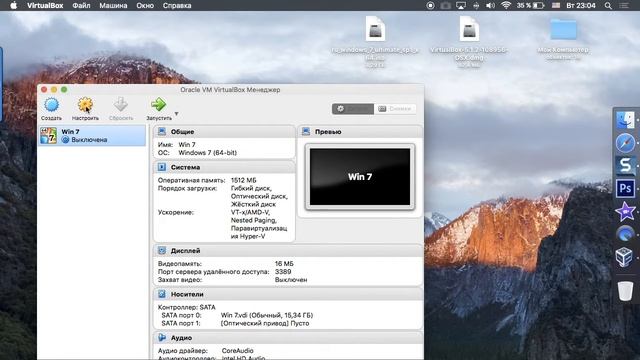This screenshot has height=360, width=640.
Task: Open Safari from the Dock
Action: (625, 143)
